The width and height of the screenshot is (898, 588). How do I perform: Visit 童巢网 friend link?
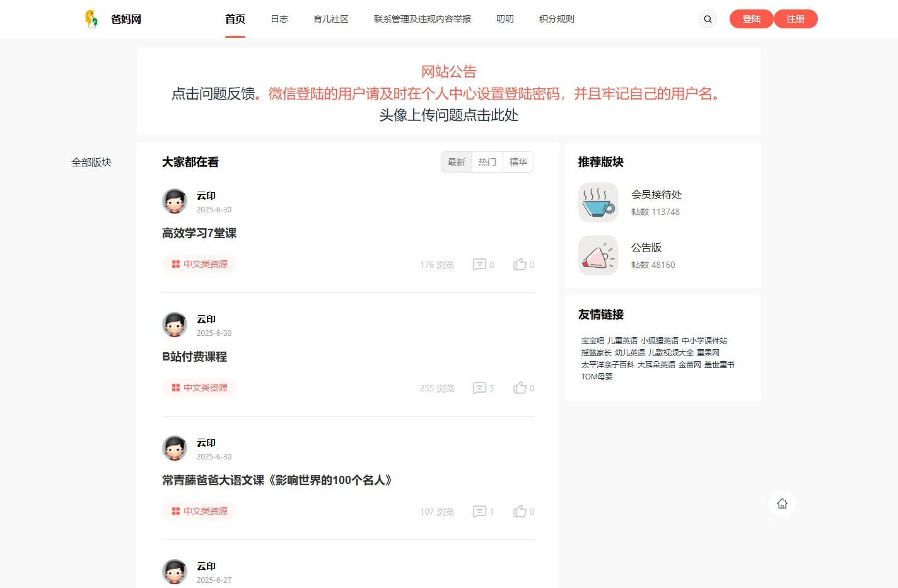click(x=708, y=352)
